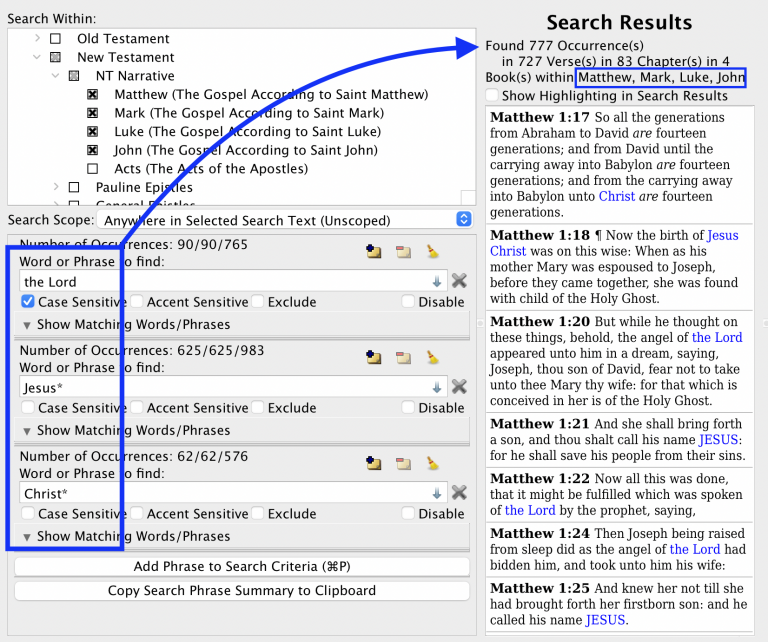Click remove-phrase icon for 'Christ*' phrase
Screen dimensions: 768x642
(404, 463)
